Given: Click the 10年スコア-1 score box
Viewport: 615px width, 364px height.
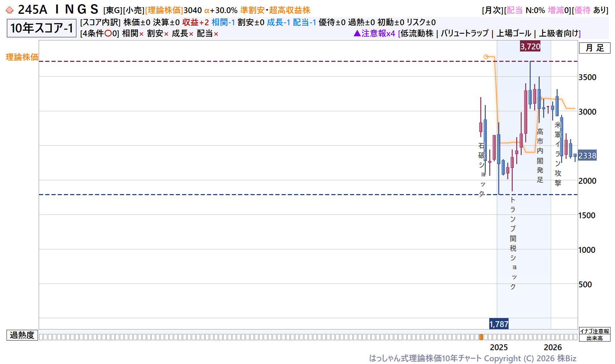Looking at the screenshot, I should [41, 28].
